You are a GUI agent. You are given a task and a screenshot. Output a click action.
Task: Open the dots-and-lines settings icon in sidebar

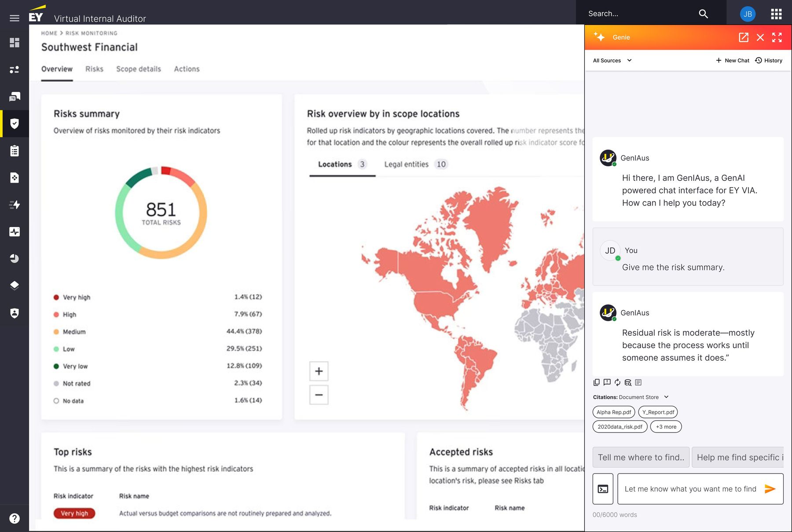click(15, 70)
